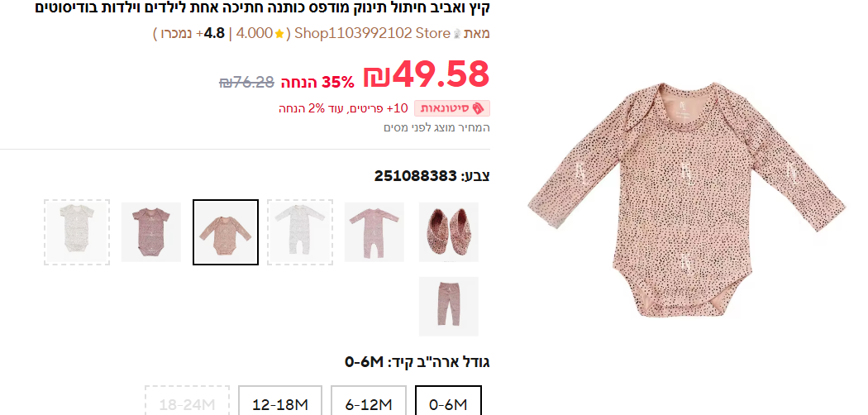The width and height of the screenshot is (868, 415).
Task: Click the 4.8 rating score
Action: (x=214, y=33)
